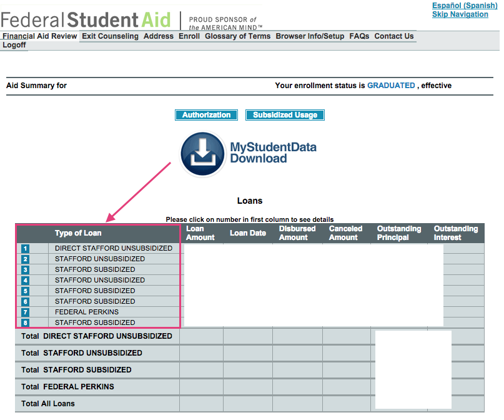View details for FEDERAL PERKINS loan 7

pos(24,312)
